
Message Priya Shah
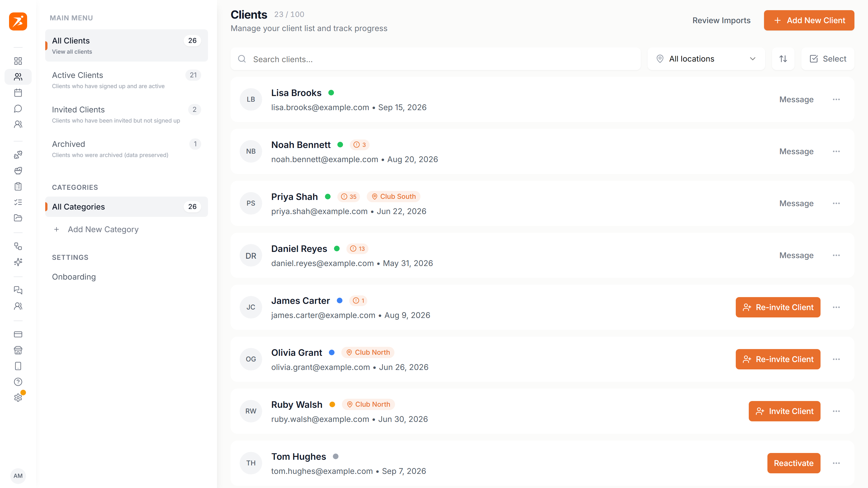(796, 203)
